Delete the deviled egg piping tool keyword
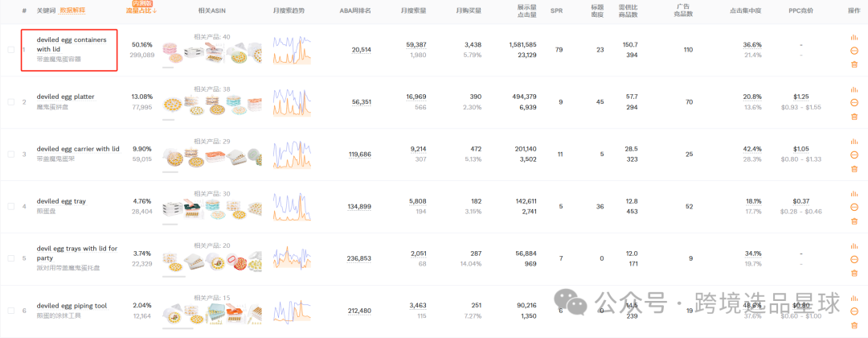The image size is (868, 338). [854, 325]
